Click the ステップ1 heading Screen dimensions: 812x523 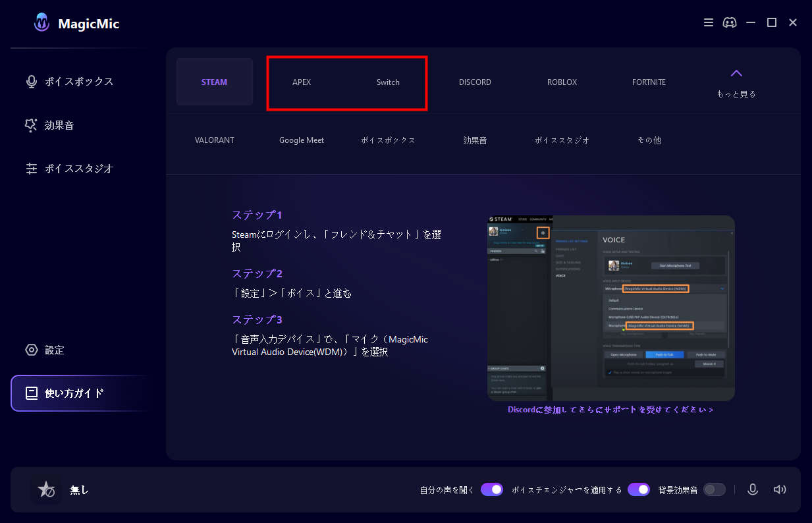pos(257,215)
